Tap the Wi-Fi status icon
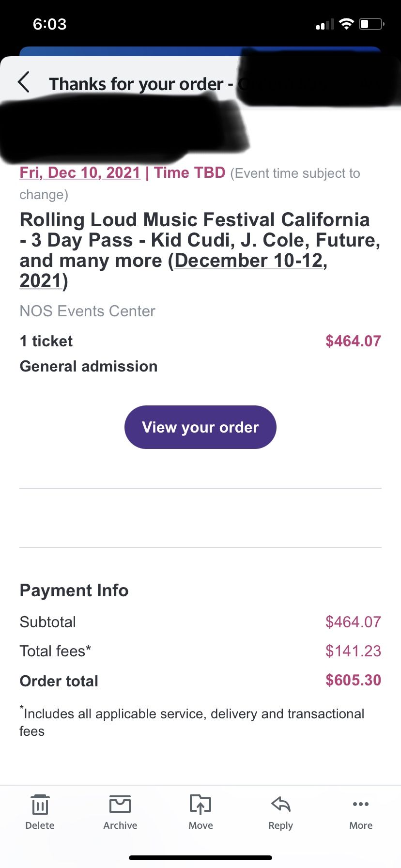 click(346, 24)
